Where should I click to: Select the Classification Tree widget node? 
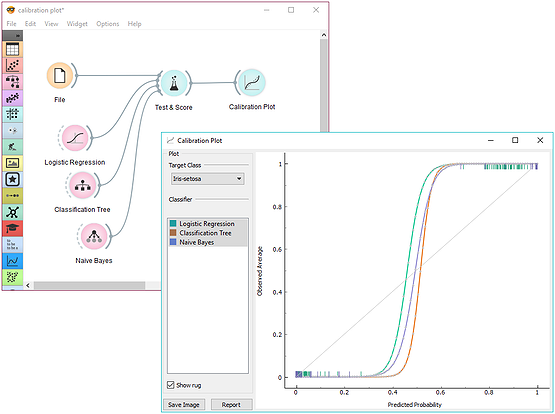pos(82,185)
